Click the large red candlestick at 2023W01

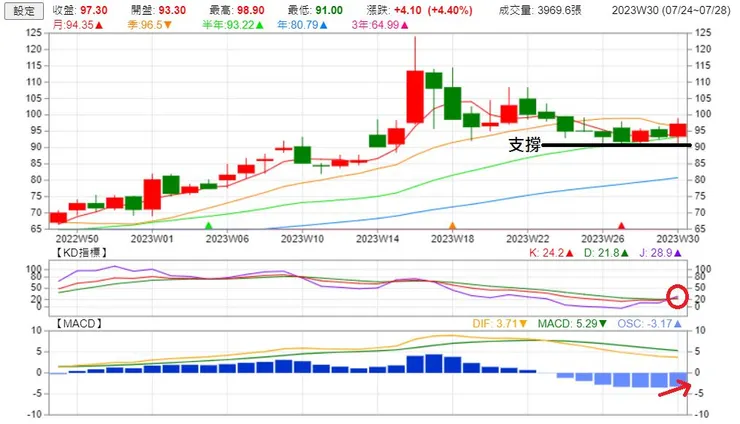coord(152,194)
